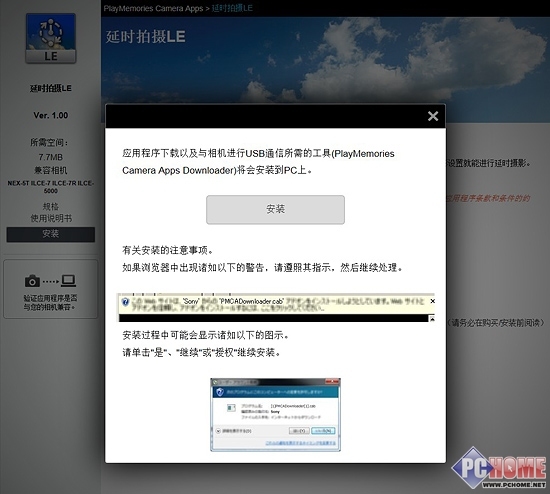The image size is (550, 494).
Task: Open the 延时拍摄LE app icon
Action: [x=51, y=39]
